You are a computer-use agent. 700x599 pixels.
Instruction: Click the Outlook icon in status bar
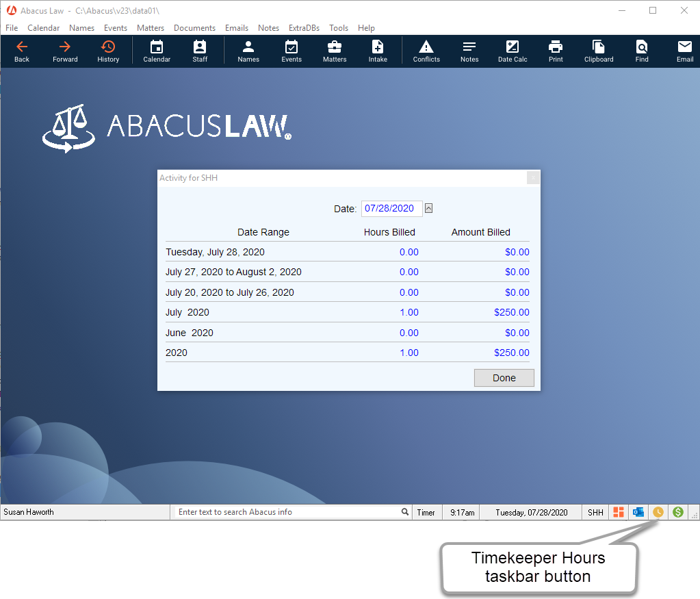(x=638, y=512)
